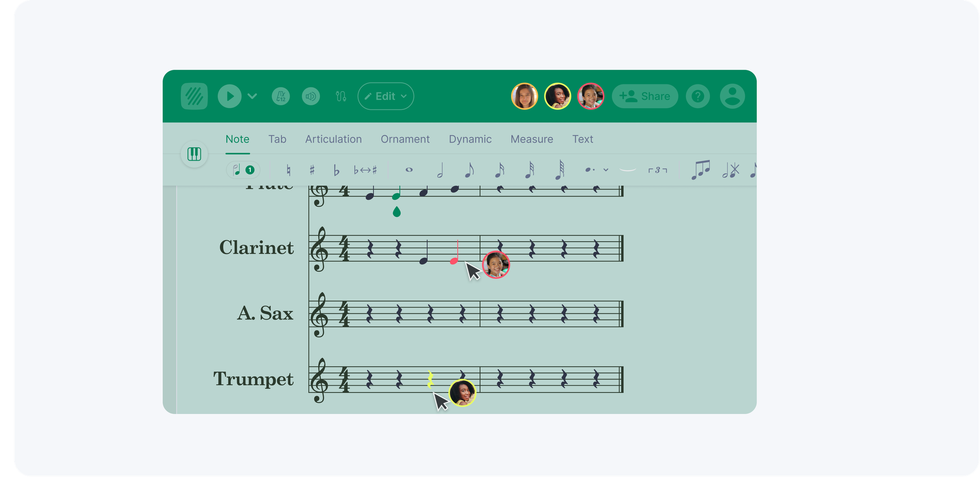Toggle the piano keyboard panel

click(x=195, y=154)
